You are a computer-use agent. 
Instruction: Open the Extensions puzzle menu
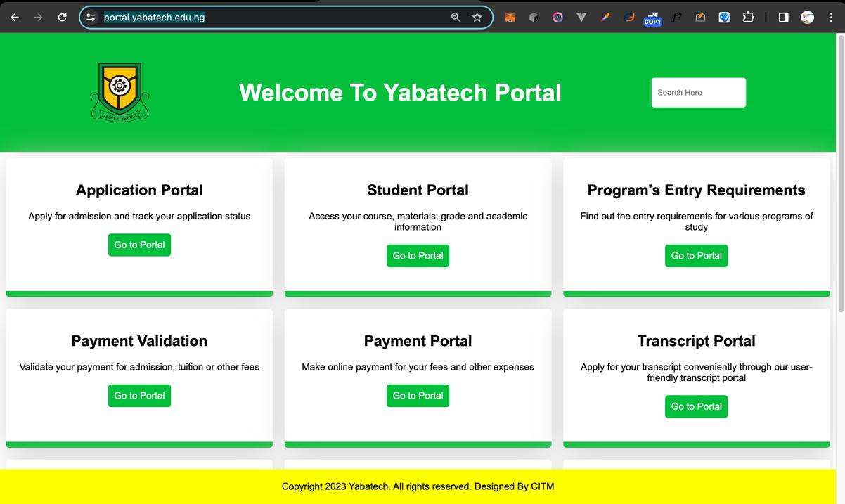click(748, 17)
